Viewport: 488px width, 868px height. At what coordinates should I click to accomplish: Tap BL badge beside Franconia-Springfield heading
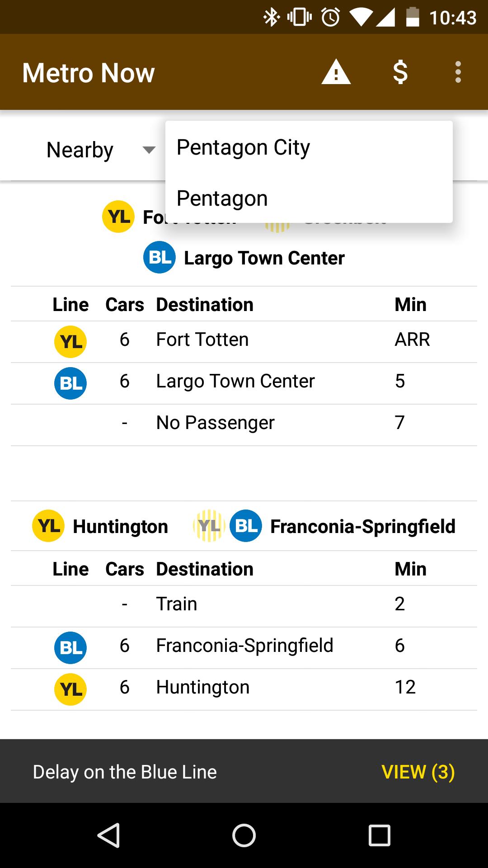[x=246, y=526]
